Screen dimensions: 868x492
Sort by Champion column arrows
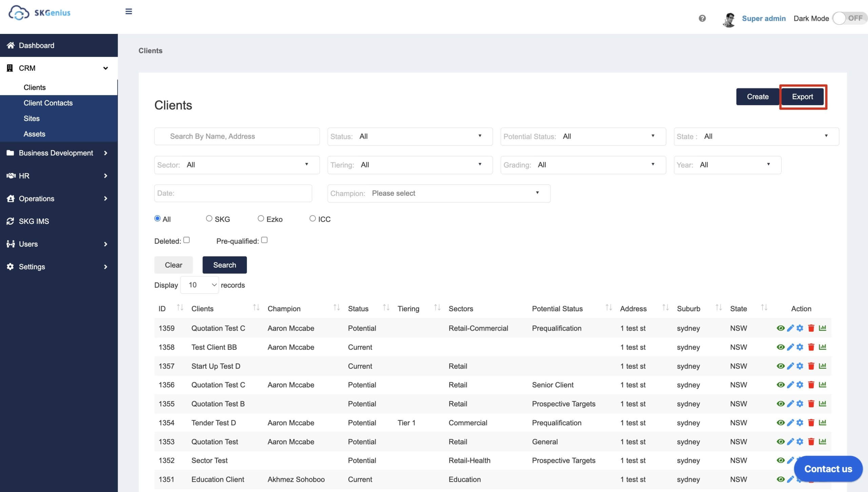point(336,308)
